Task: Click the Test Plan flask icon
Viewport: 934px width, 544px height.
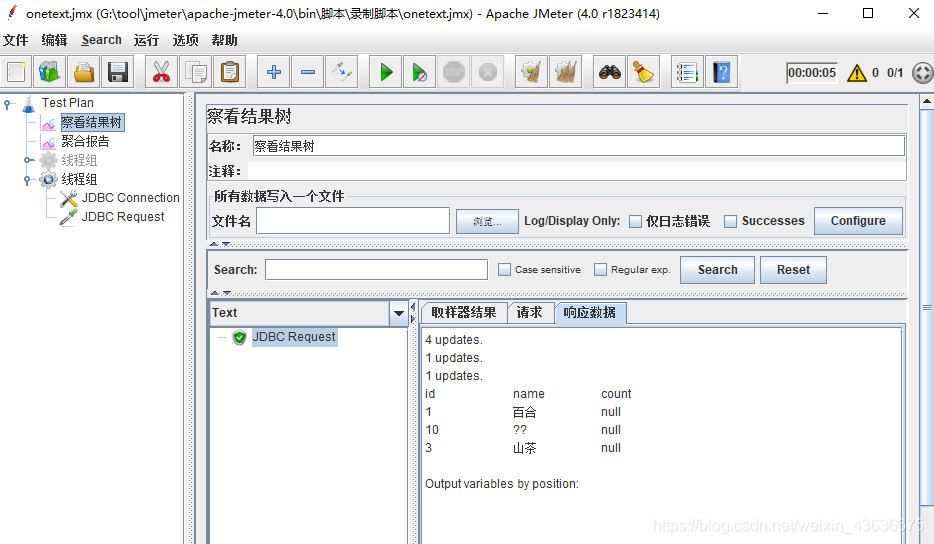Action: (29, 105)
